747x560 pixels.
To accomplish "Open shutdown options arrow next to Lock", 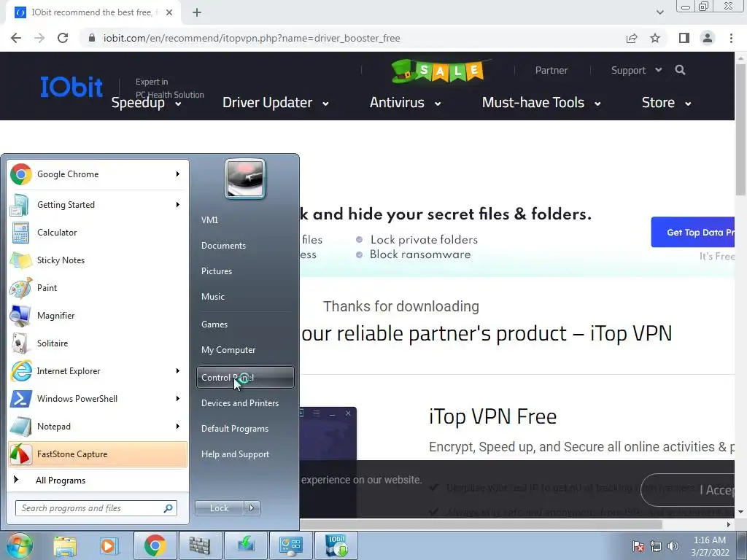I will click(x=252, y=508).
